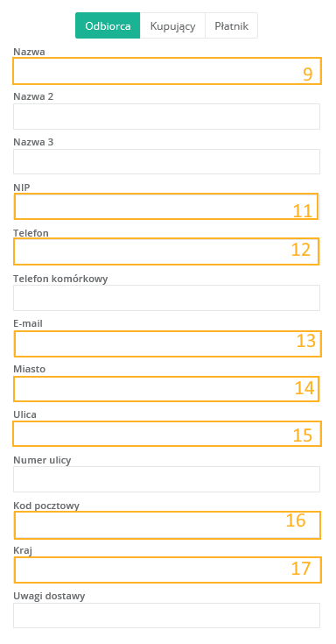Click the Telefon input box
The height and width of the screenshot is (644, 336).
tap(166, 251)
